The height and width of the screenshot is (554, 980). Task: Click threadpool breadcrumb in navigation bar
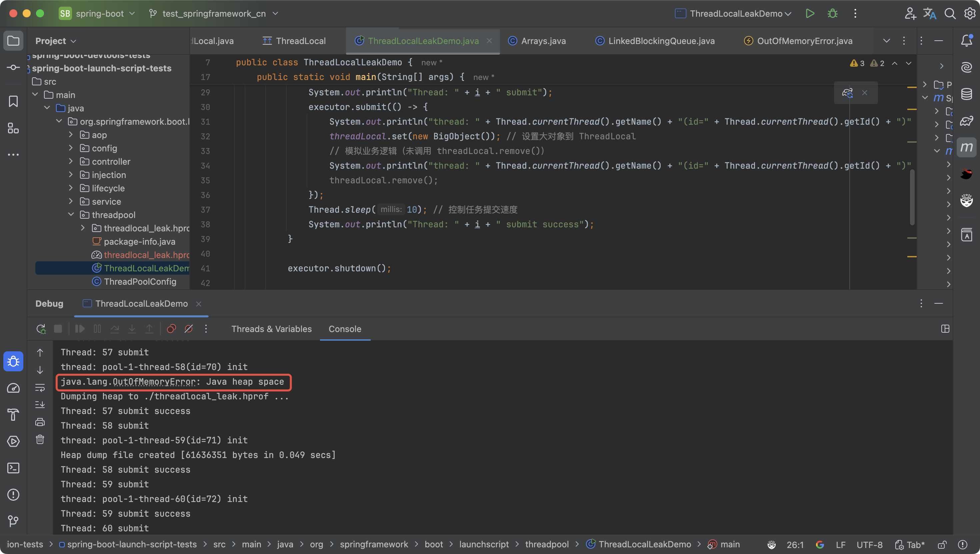pyautogui.click(x=547, y=544)
